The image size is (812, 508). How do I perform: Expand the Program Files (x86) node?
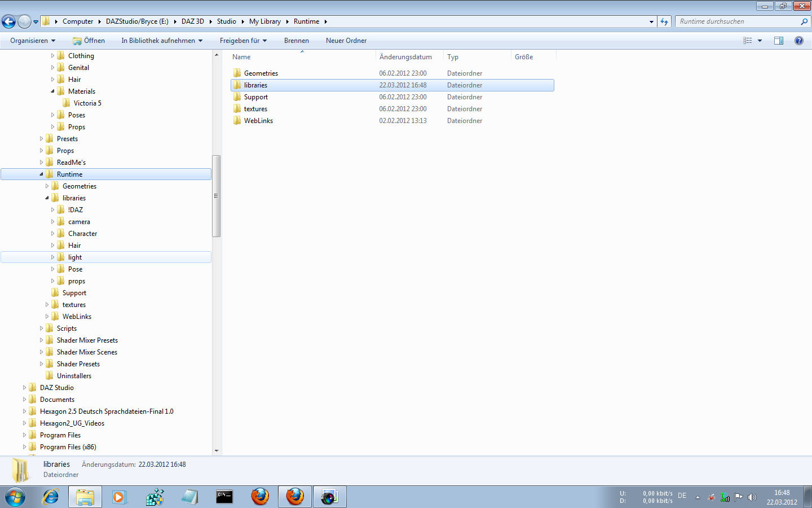(24, 447)
